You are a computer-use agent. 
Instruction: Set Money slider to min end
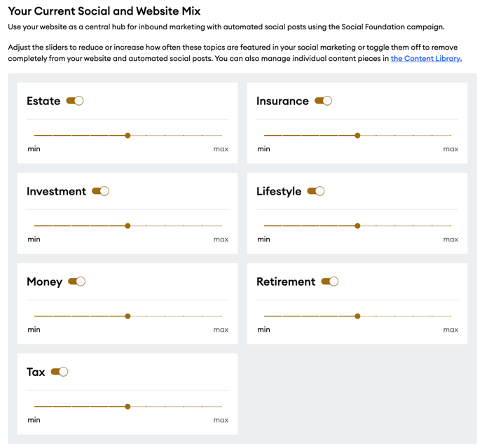coord(35,316)
